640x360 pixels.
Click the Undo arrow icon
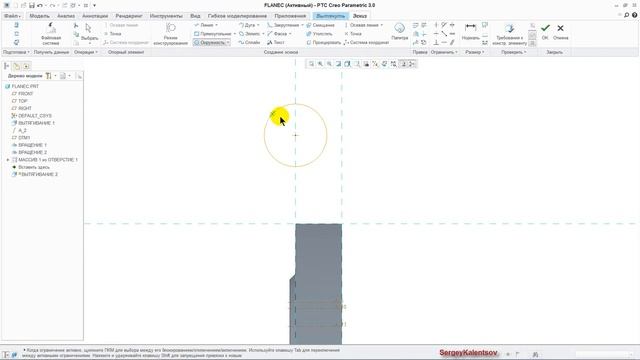click(x=40, y=5)
